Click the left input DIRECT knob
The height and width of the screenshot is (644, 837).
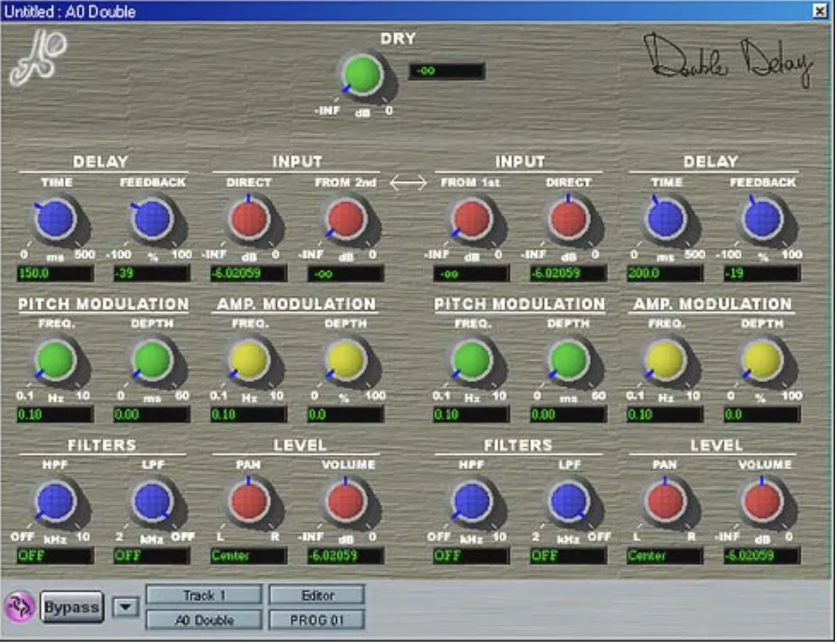coord(249,219)
